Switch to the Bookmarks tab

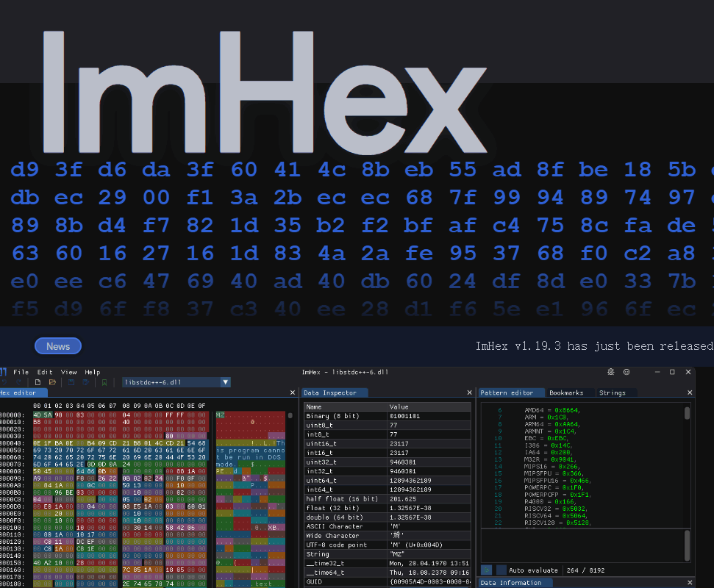pyautogui.click(x=566, y=392)
